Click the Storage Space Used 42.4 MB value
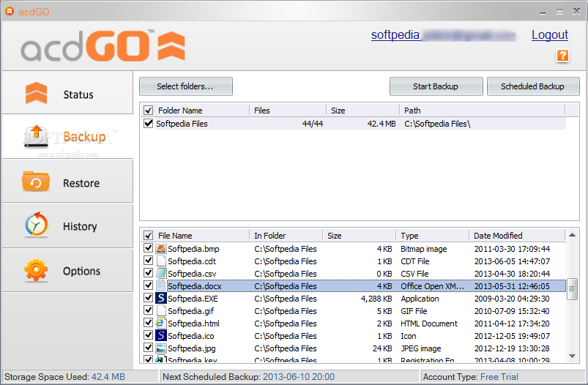588x385 pixels. click(108, 377)
